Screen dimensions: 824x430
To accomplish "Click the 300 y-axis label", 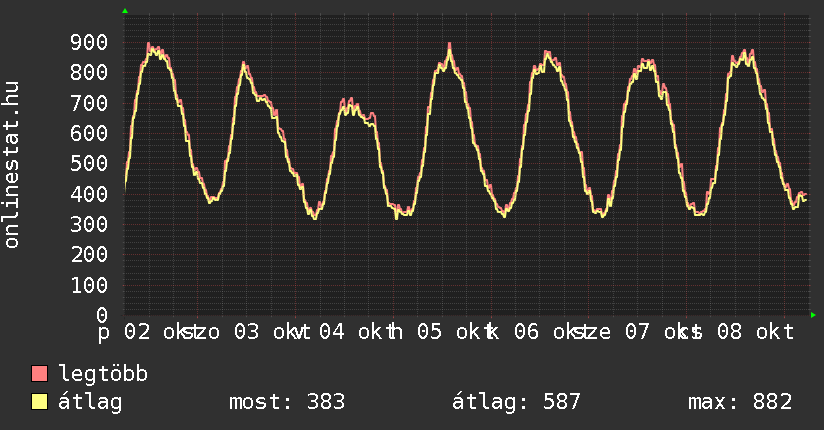I will pos(89,224).
